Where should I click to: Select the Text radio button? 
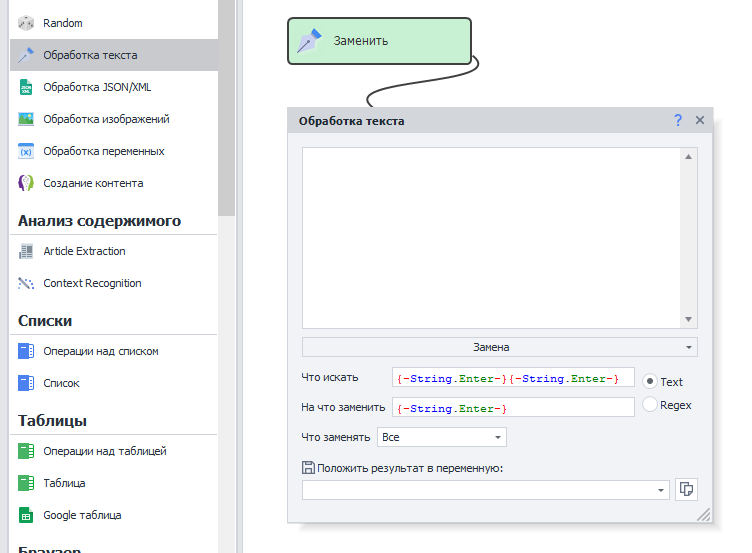pos(649,381)
